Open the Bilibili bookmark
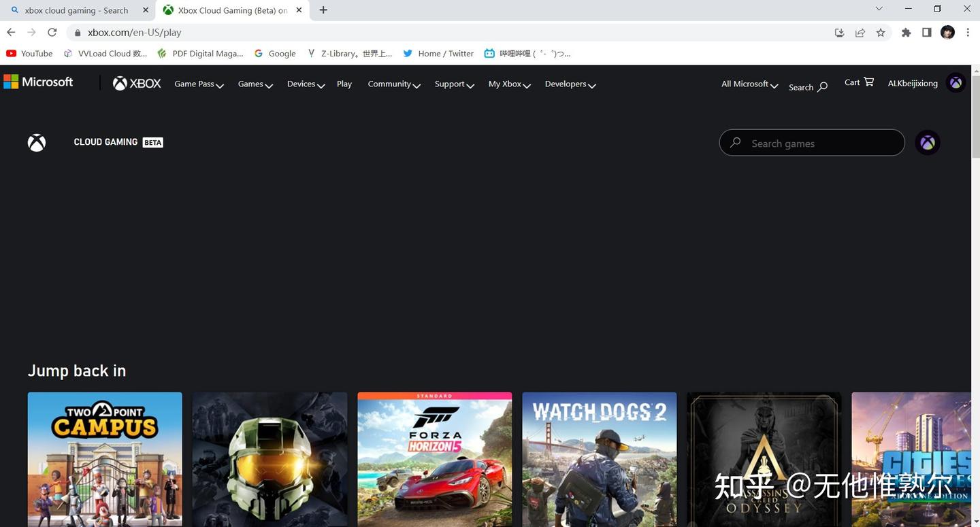The width and height of the screenshot is (980, 527). [x=527, y=54]
